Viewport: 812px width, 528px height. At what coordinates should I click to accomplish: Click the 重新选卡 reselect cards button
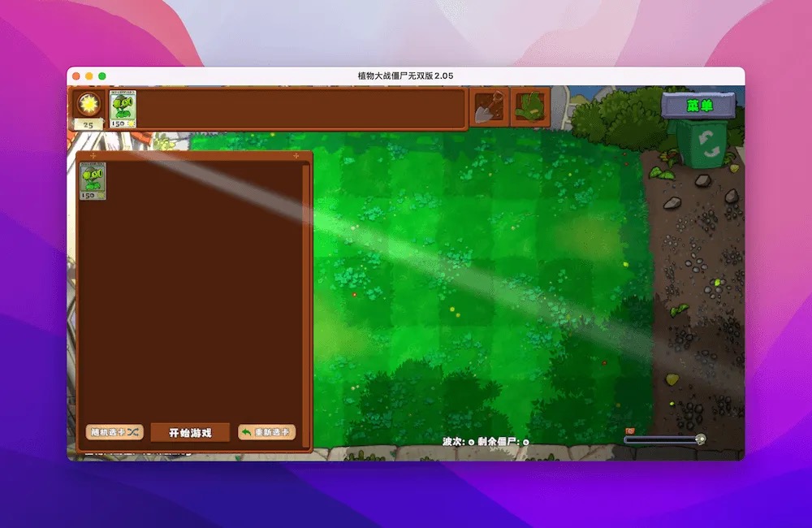(269, 432)
